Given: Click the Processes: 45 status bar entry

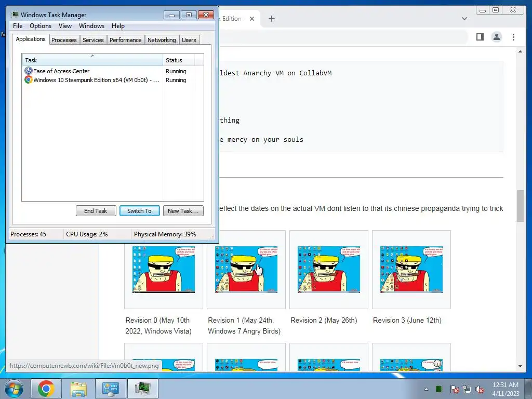Looking at the screenshot, I should 28,234.
